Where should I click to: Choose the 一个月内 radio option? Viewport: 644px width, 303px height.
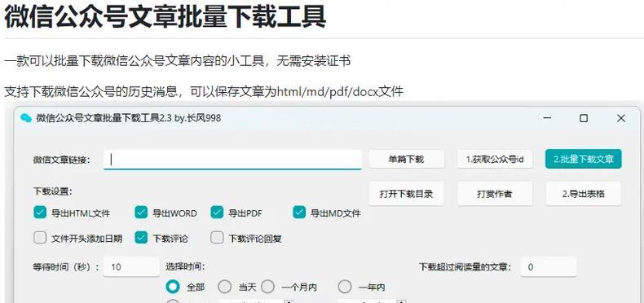point(267,287)
